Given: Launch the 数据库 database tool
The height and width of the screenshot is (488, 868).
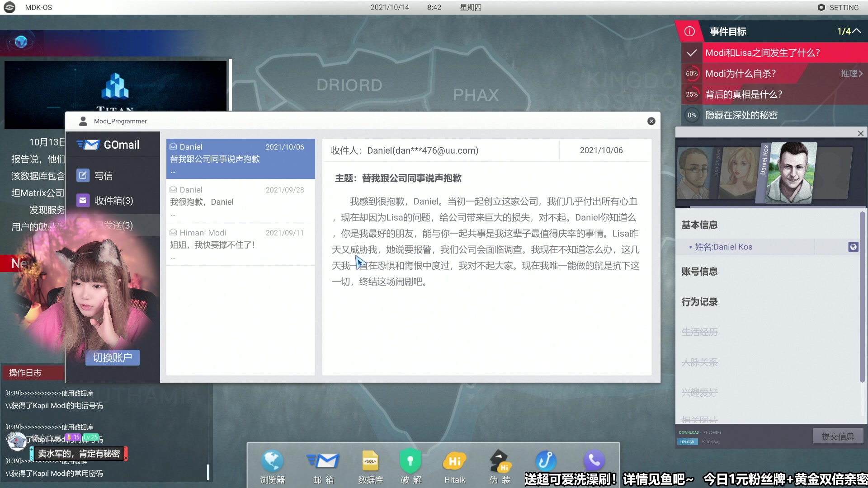Looking at the screenshot, I should [370, 466].
